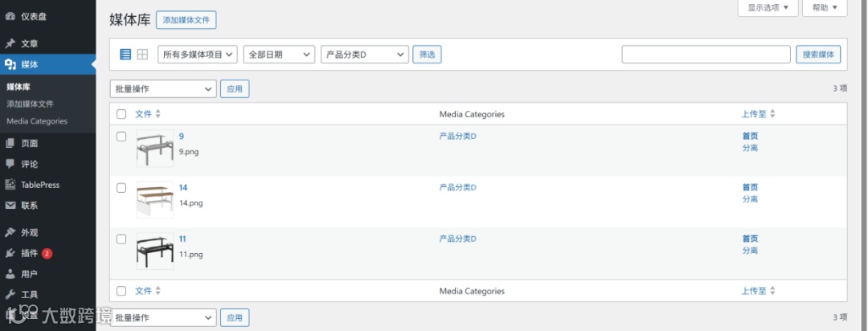Screen dimensions: 868x331
Task: Click 首页 link in 9.png row
Action: pyautogui.click(x=750, y=136)
